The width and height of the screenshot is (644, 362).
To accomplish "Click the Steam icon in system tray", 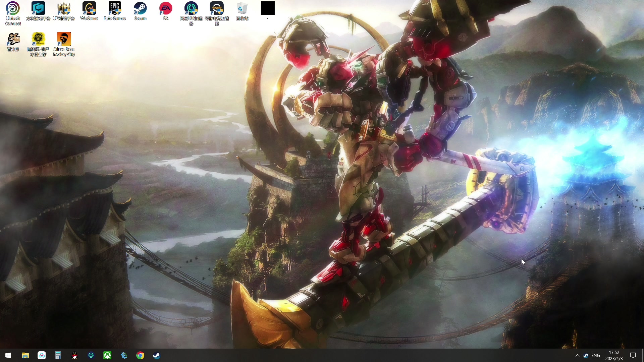I will [x=586, y=355].
